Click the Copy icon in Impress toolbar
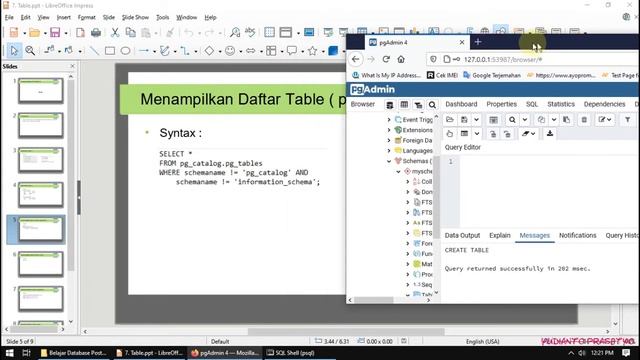 pyautogui.click(x=130, y=32)
